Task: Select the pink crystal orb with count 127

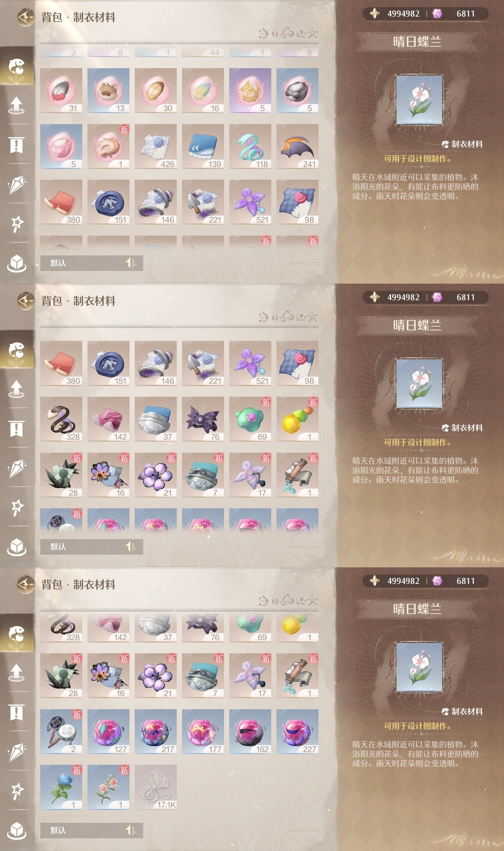Action: pos(108,732)
